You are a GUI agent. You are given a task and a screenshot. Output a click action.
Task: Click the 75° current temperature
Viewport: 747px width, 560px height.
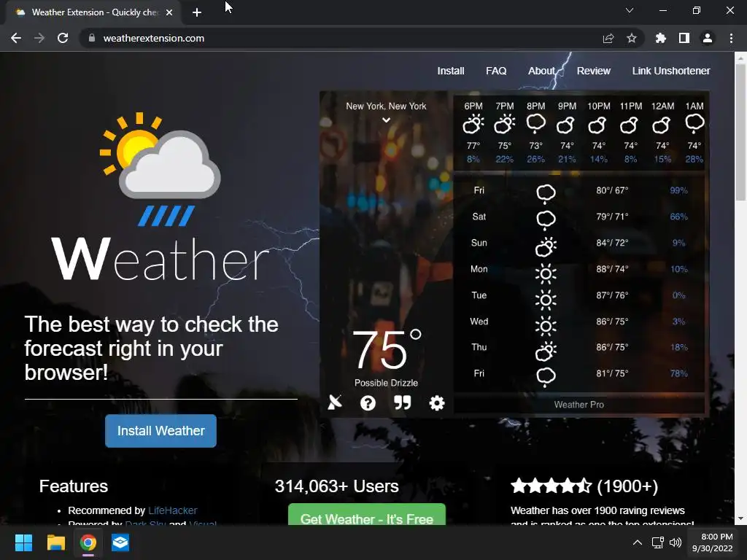coord(387,349)
